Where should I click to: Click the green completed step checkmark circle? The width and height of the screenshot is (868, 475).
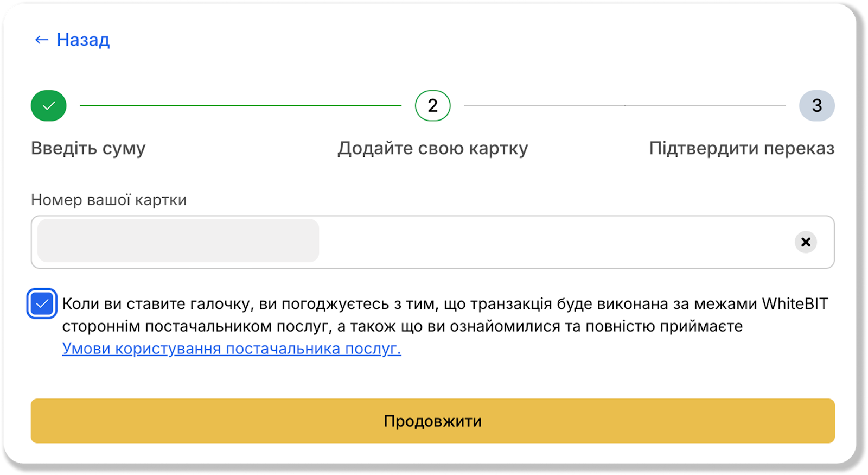49,105
